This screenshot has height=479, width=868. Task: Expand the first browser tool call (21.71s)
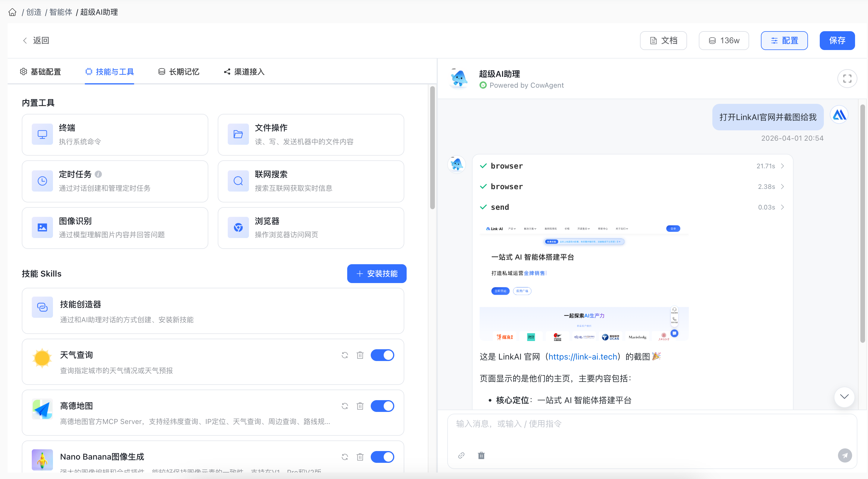782,166
